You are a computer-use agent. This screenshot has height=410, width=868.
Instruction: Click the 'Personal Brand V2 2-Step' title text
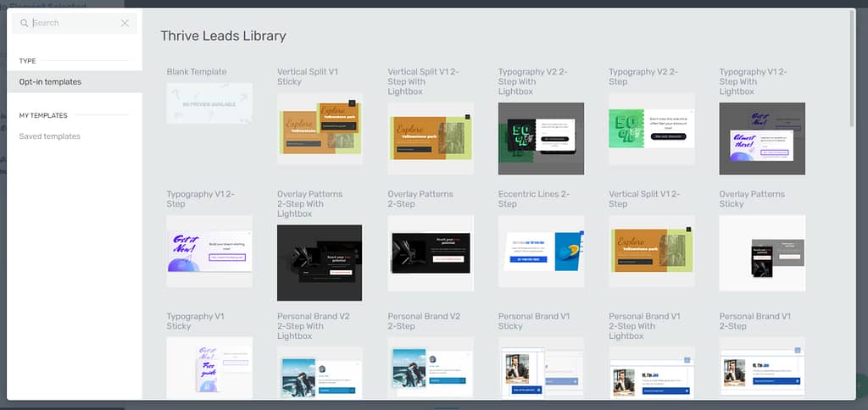pyautogui.click(x=424, y=321)
